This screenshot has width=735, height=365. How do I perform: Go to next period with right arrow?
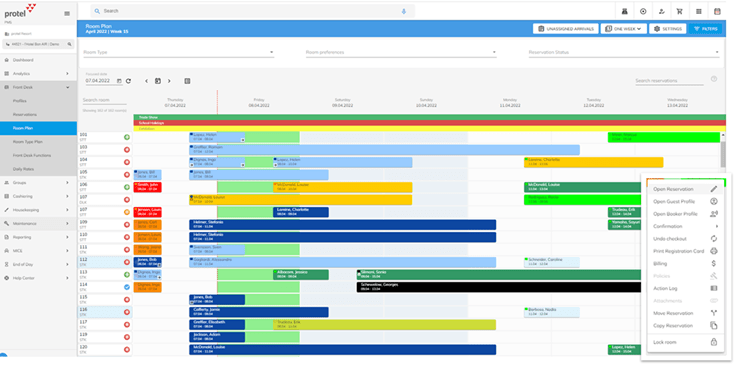coord(169,81)
